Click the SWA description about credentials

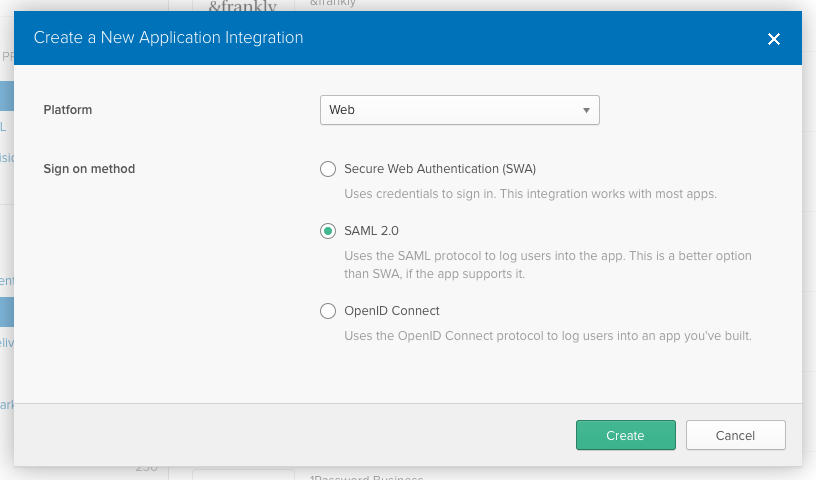pos(530,194)
